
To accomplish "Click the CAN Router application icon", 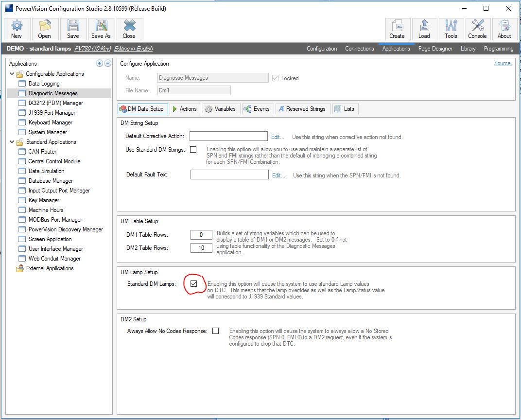I will (22, 152).
